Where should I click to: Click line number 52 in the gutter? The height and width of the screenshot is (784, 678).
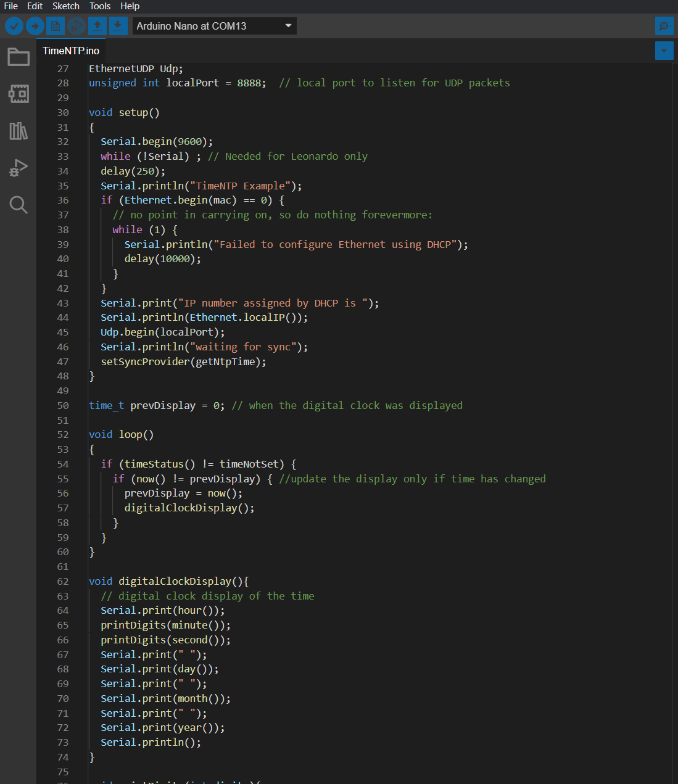coord(63,435)
